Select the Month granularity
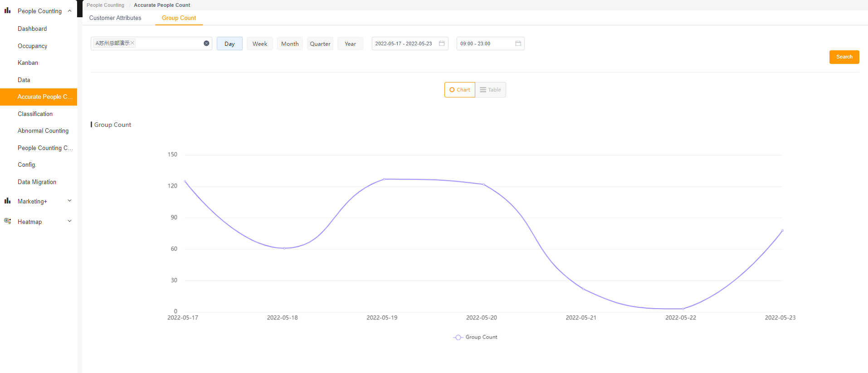This screenshot has height=373, width=868. pos(290,44)
